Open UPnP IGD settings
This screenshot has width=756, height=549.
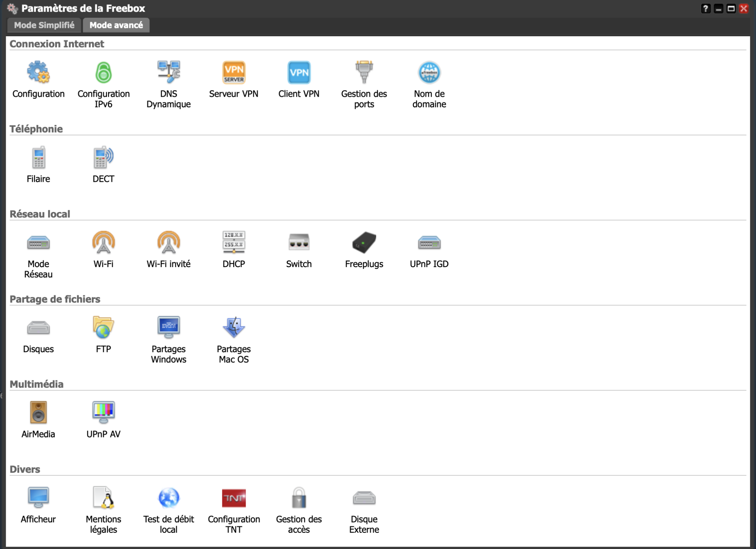click(x=429, y=243)
